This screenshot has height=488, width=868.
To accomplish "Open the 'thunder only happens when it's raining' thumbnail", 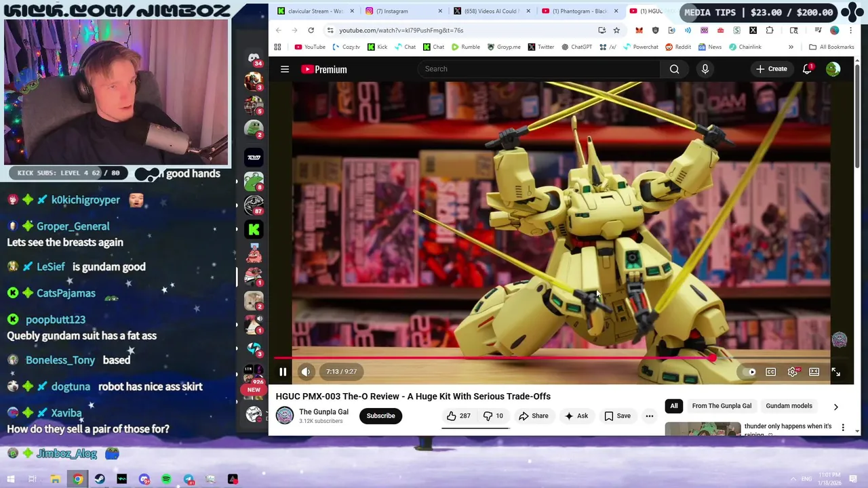I will pos(703,429).
